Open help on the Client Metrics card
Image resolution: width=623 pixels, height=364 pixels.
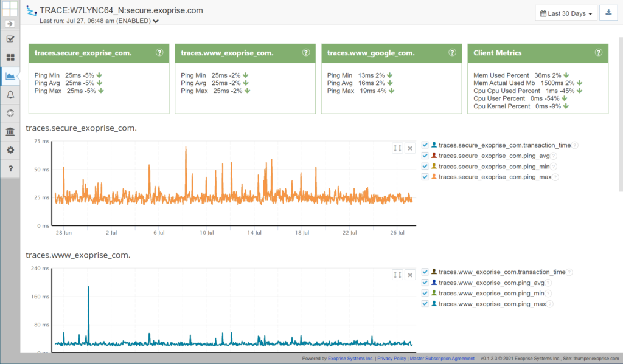point(599,53)
